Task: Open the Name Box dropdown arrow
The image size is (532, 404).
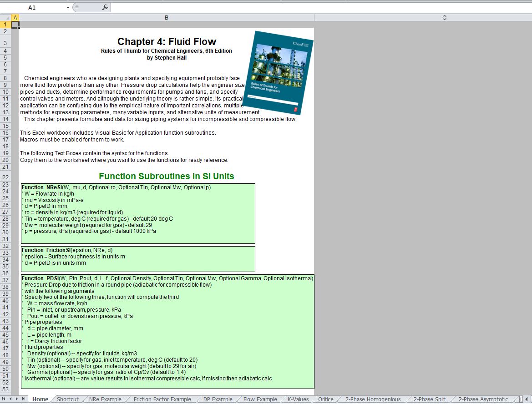Action: [x=68, y=7]
